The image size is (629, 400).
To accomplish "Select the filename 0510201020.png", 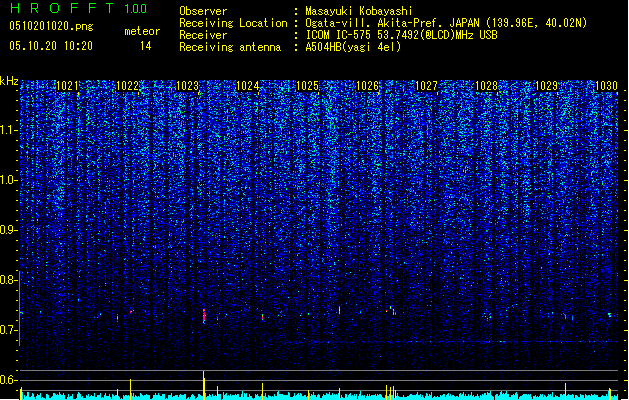I will tap(51, 26).
